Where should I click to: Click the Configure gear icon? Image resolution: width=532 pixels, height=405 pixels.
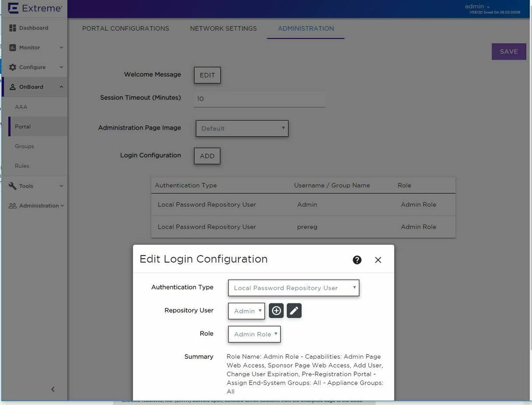13,68
